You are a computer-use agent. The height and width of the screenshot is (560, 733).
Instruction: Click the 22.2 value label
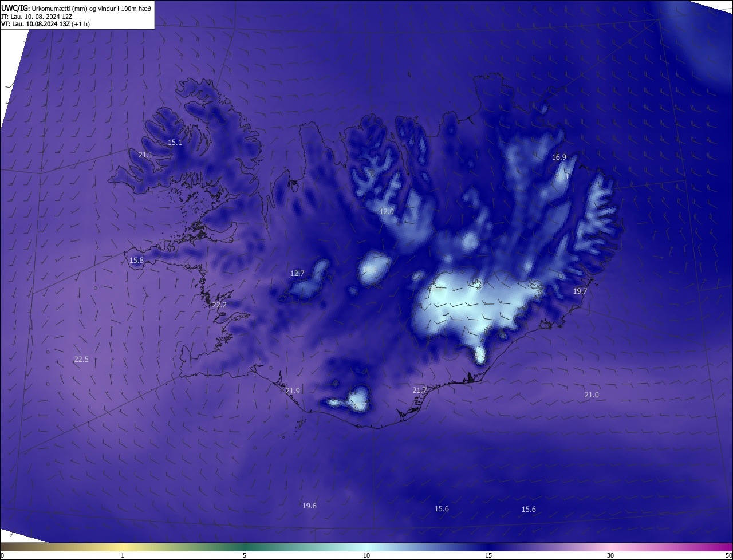[219, 305]
